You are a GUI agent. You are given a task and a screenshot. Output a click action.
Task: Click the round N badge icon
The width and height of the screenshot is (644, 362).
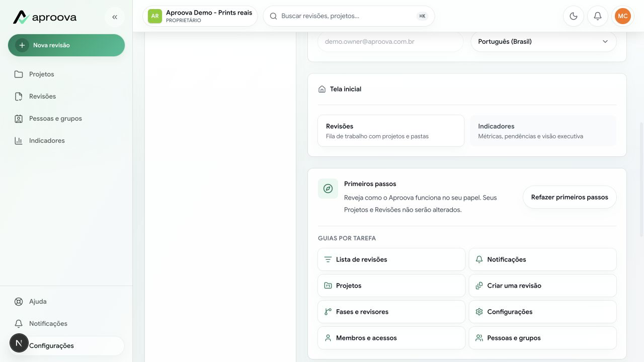coord(19,343)
